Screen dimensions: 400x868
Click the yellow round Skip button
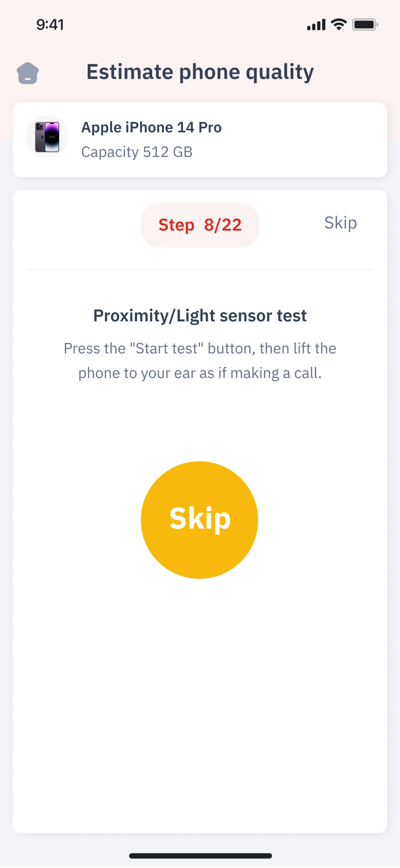tap(199, 520)
